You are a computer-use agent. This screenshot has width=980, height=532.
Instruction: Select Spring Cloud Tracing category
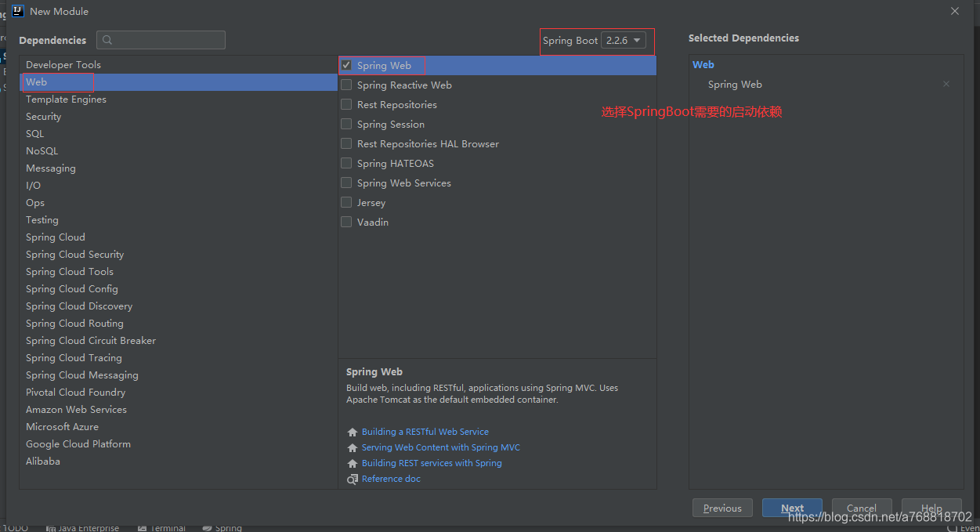179,358
